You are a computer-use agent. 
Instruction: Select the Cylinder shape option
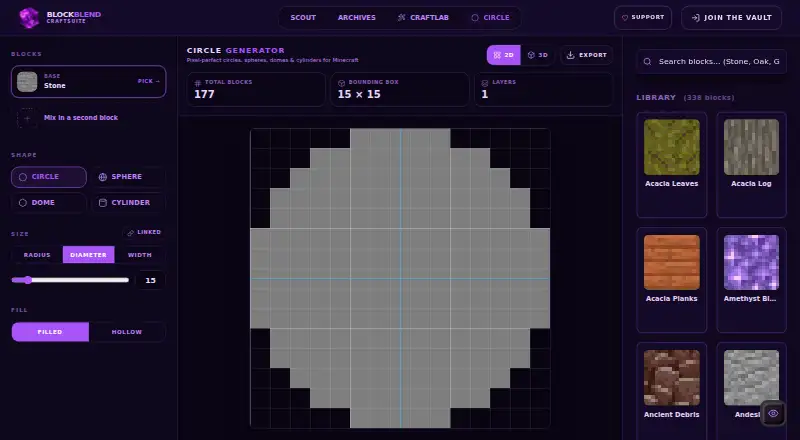[x=128, y=203]
